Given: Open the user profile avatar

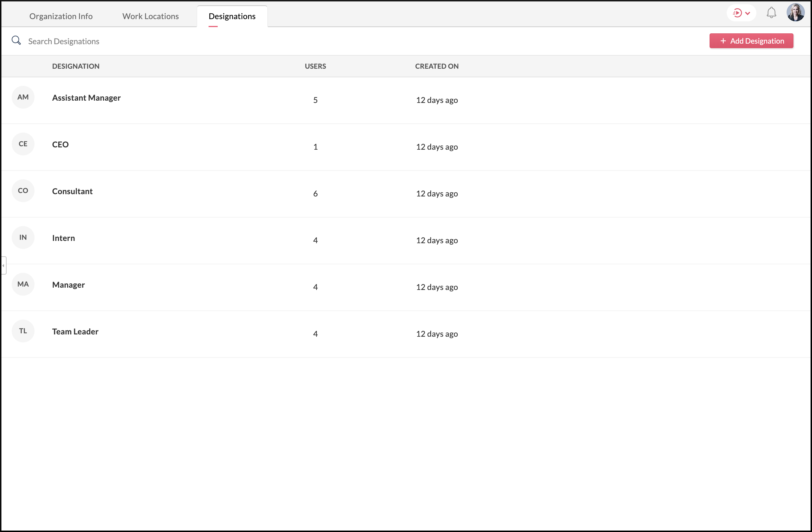Looking at the screenshot, I should (x=795, y=13).
